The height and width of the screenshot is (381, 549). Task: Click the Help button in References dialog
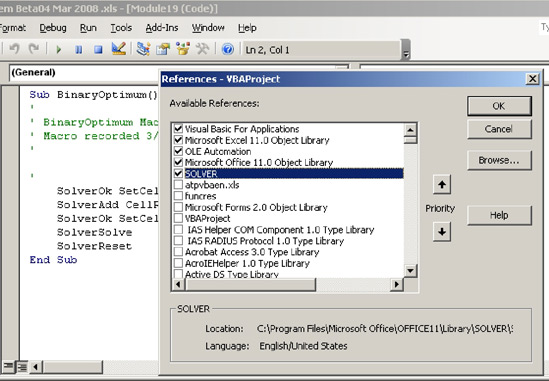[499, 215]
